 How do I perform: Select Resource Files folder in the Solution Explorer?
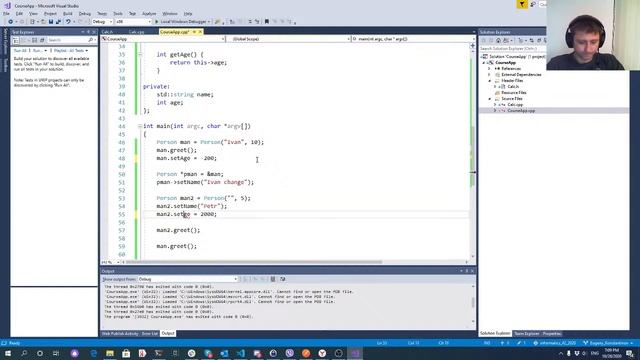tap(514, 93)
